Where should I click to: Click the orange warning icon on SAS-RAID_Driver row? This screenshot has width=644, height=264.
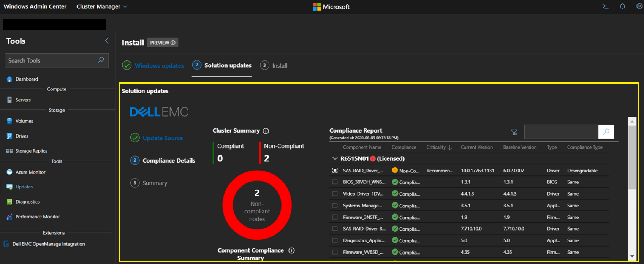click(395, 170)
